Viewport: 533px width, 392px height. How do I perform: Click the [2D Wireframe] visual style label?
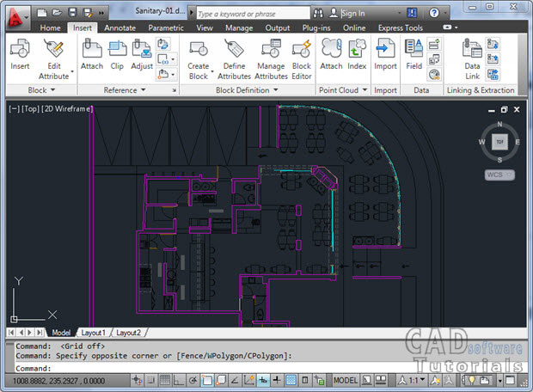67,109
